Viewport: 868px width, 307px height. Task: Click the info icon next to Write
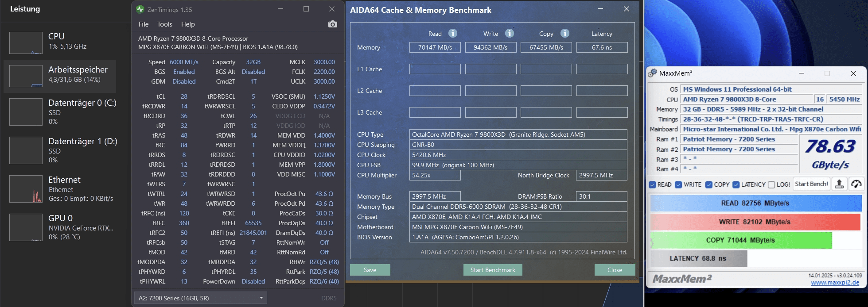[510, 33]
